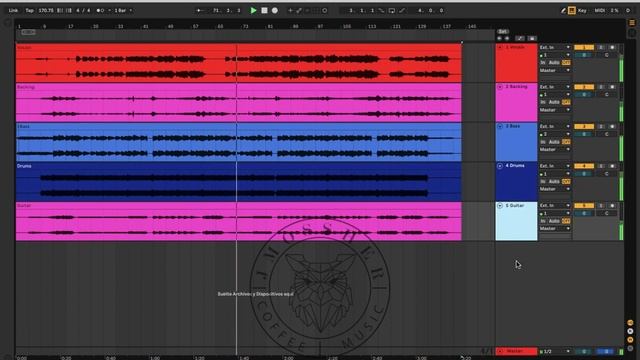Show the I/O section orange icon
The height and width of the screenshot is (360, 640).
[630, 323]
